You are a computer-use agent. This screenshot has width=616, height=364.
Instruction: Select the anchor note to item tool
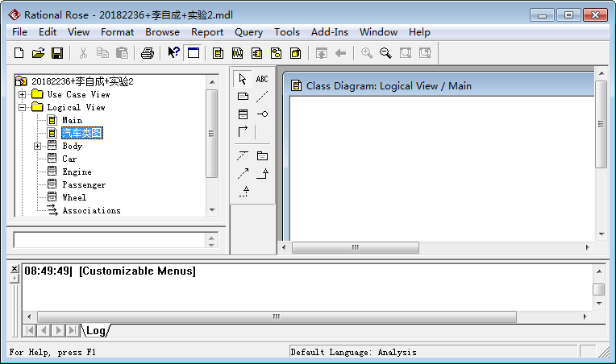(262, 97)
